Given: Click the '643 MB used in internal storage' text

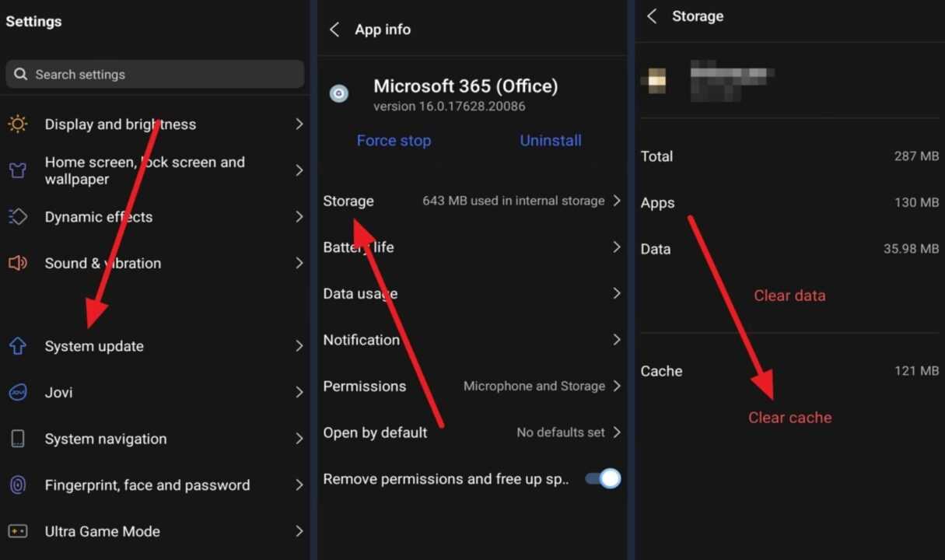Looking at the screenshot, I should (x=513, y=201).
